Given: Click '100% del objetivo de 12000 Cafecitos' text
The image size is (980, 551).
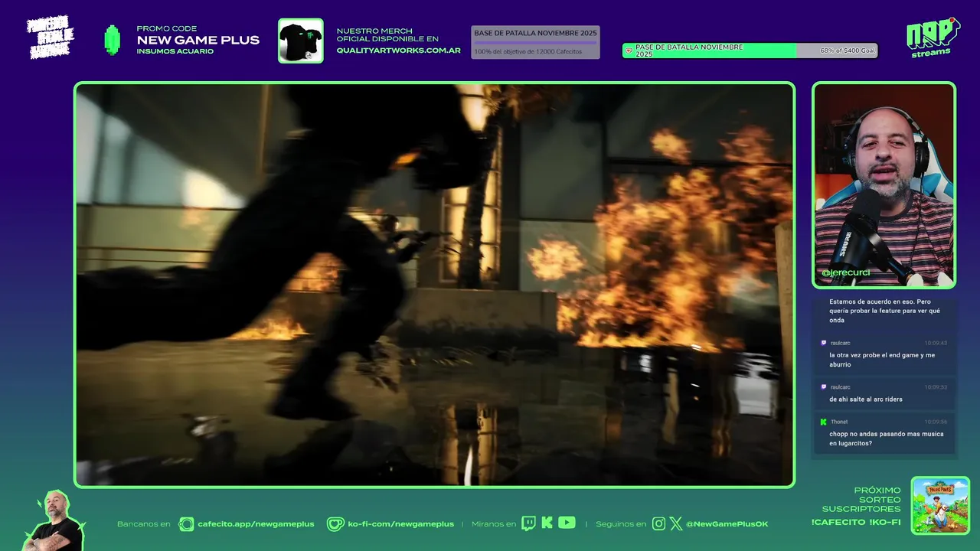Looking at the screenshot, I should click(x=528, y=52).
